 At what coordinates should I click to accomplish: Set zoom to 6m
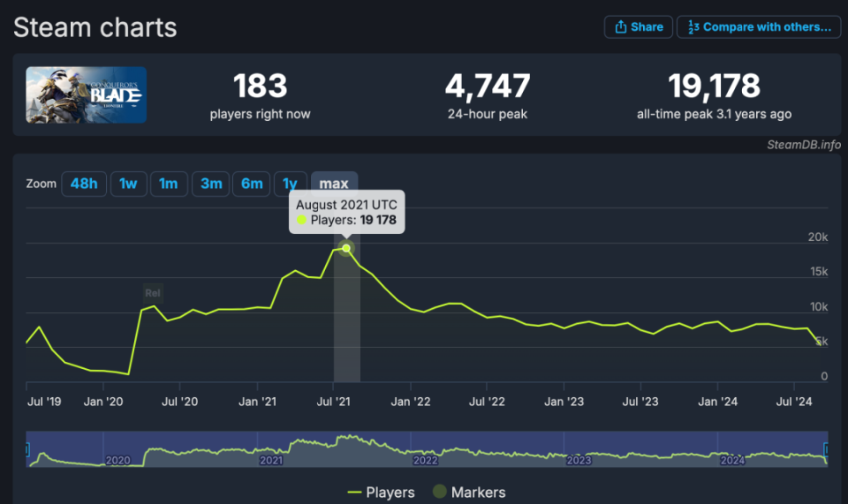(252, 184)
